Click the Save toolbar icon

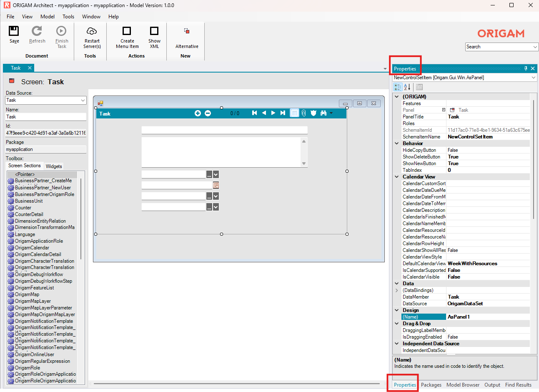pos(14,31)
